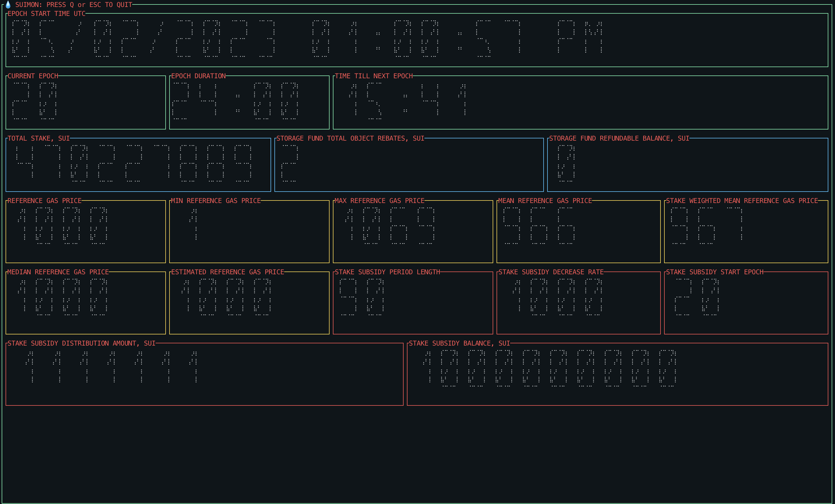This screenshot has width=835, height=504.
Task: Select the Stake Weighted Mean Reference Gas Price label
Action: click(742, 201)
